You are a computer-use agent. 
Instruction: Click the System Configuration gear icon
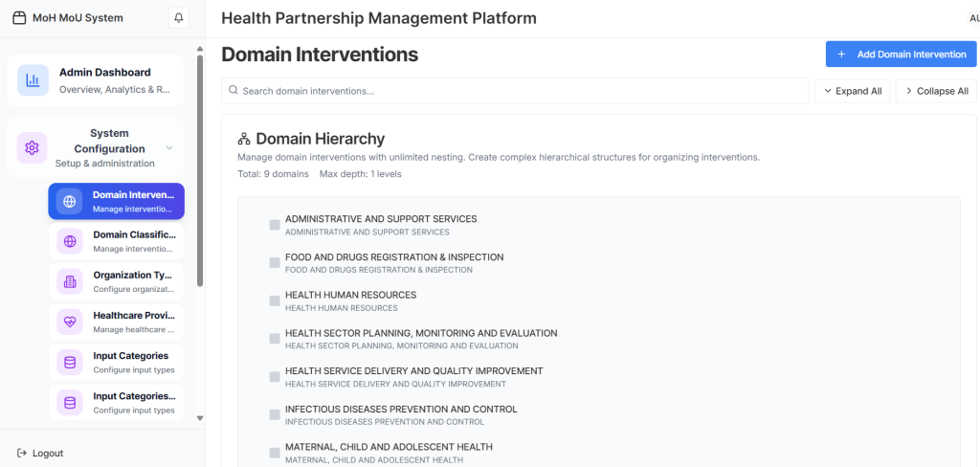pos(33,148)
